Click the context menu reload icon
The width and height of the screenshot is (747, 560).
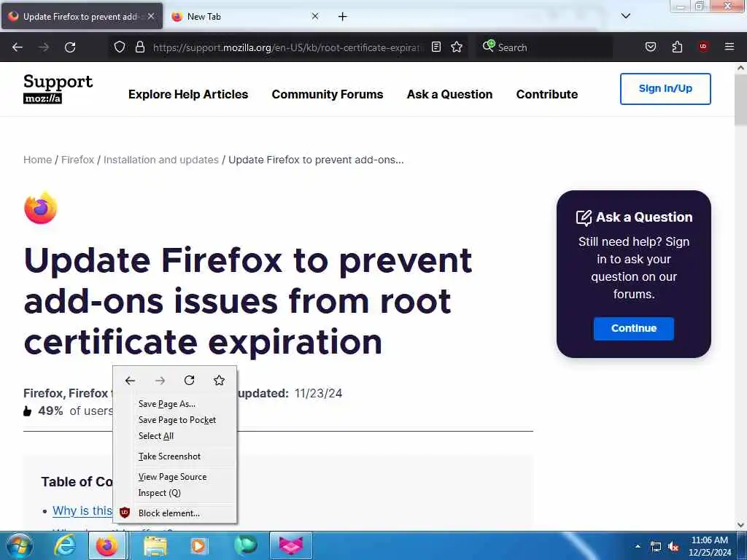[x=189, y=380]
